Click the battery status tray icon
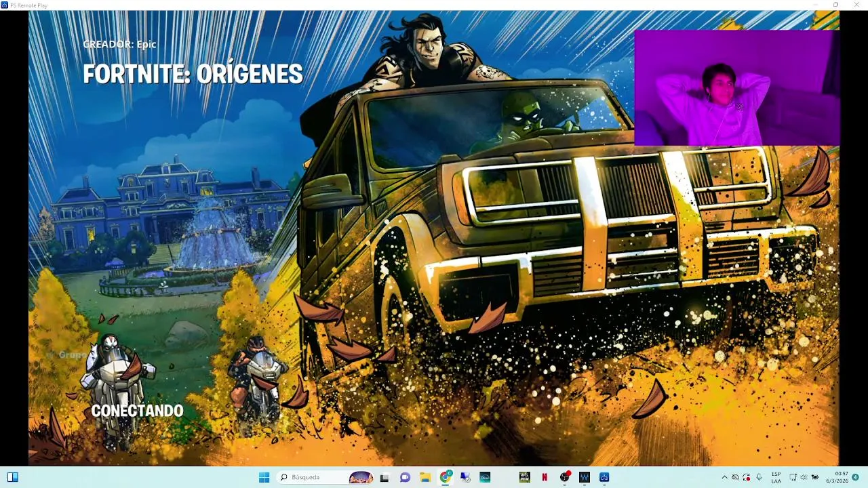This screenshot has height=488, width=868. (x=815, y=477)
